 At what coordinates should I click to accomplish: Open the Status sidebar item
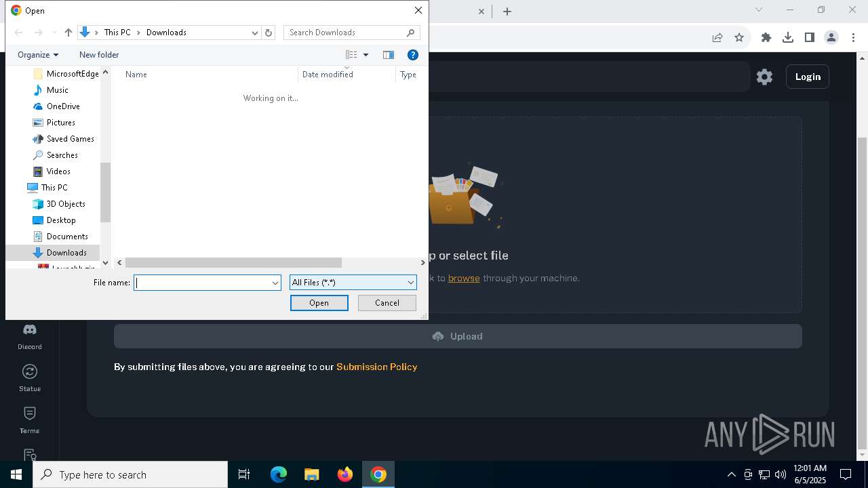(30, 378)
